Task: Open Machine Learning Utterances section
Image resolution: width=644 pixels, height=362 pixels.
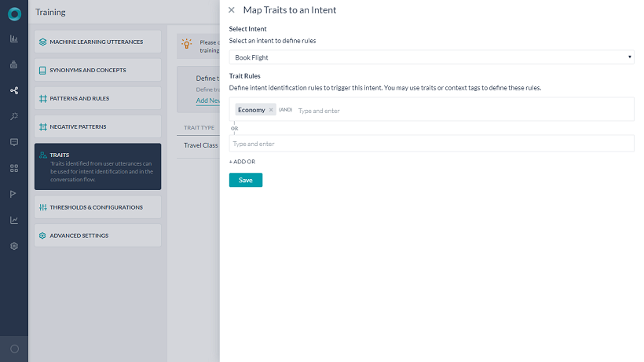Action: tap(97, 42)
